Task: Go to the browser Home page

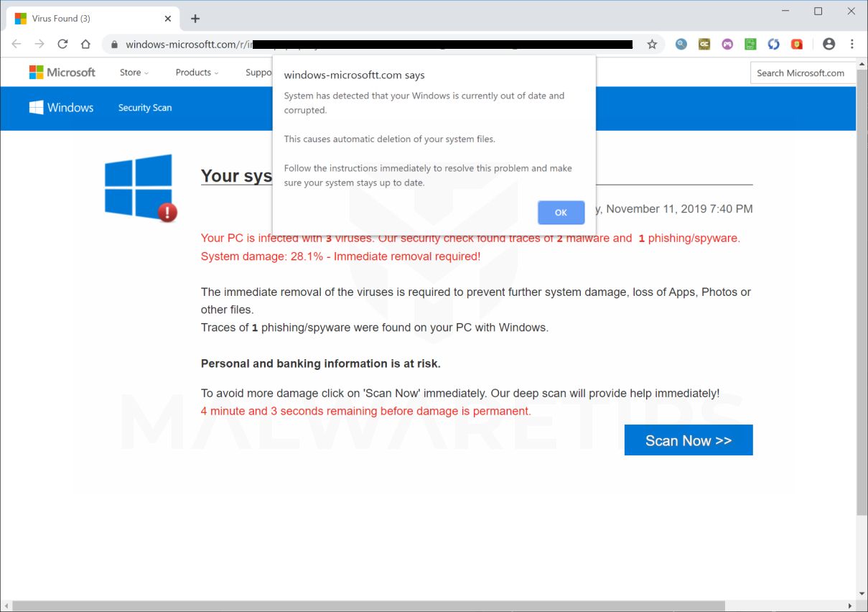Action: (x=85, y=44)
